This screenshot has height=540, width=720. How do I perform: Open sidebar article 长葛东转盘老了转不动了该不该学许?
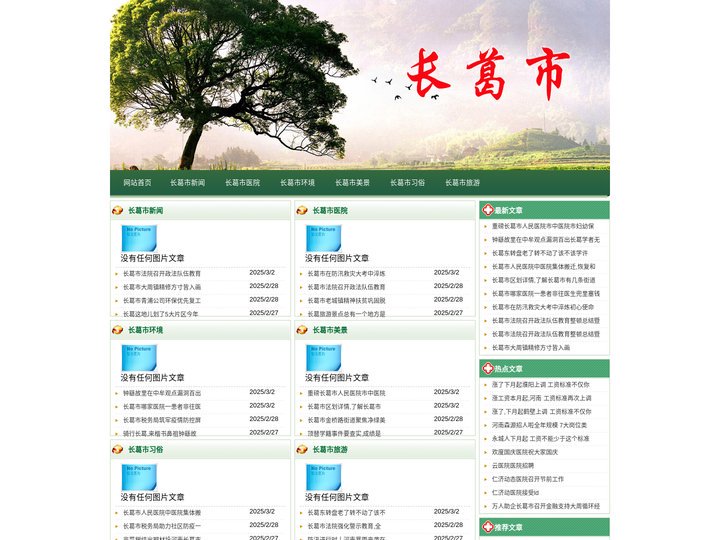pyautogui.click(x=540, y=253)
